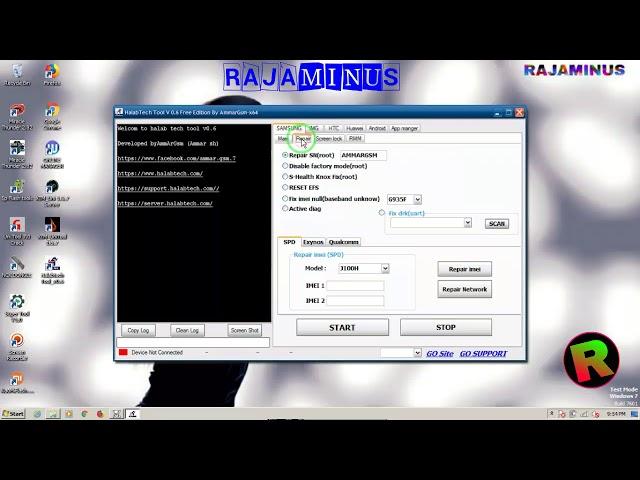Open the Screen Recorder desktop shortcut
This screenshot has height=480, width=640.
(x=17, y=346)
